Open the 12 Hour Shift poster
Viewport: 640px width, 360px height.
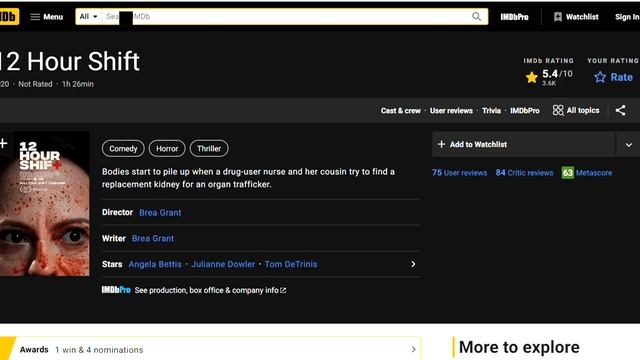click(44, 204)
